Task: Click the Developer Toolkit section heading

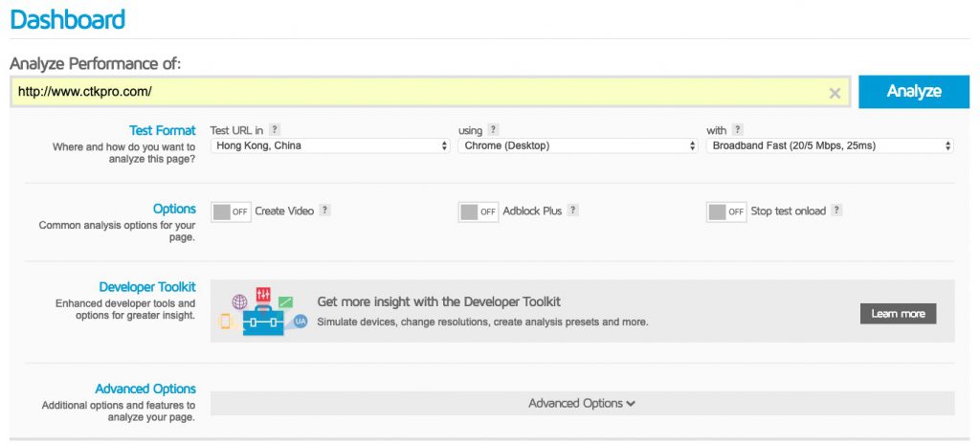Action: [x=147, y=287]
